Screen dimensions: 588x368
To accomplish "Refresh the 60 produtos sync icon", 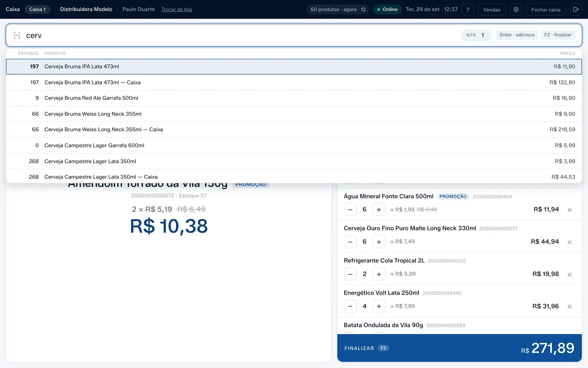I will [363, 10].
